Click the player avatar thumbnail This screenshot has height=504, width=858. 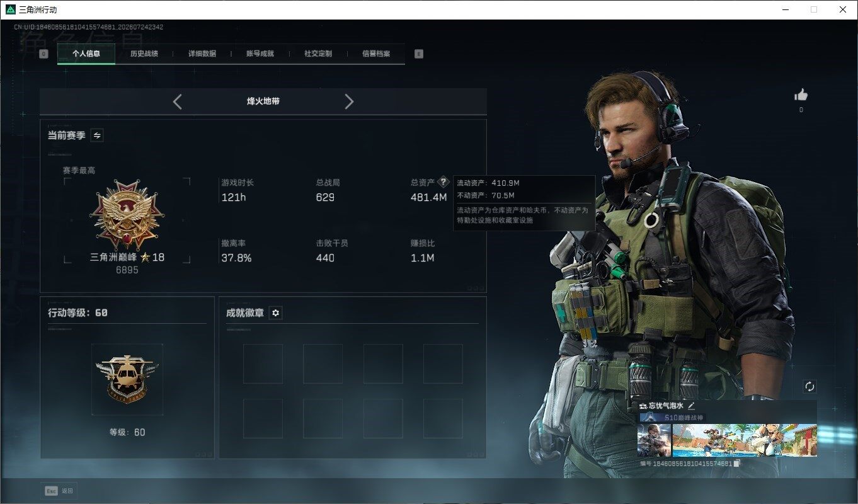654,440
